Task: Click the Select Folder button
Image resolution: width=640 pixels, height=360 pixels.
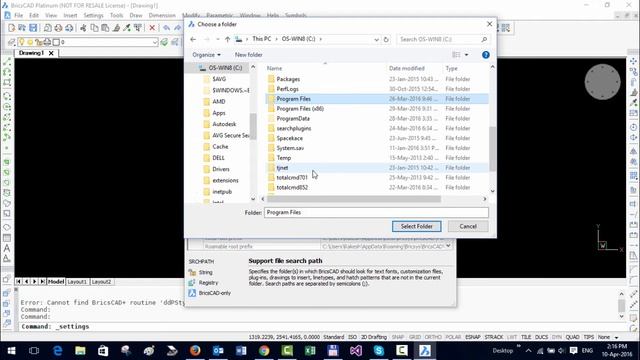Action: [x=416, y=226]
